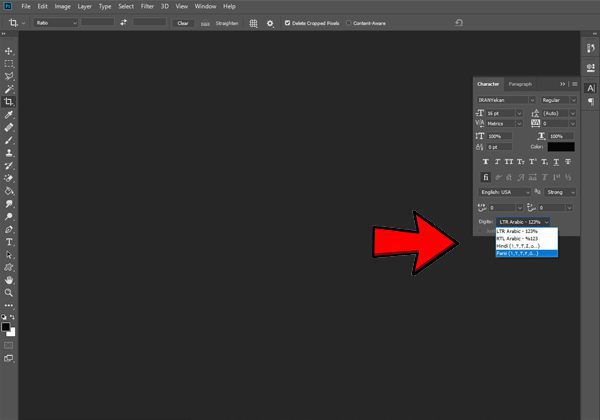Swap foreground and background colors
This screenshot has width=600, height=420.
[12, 317]
